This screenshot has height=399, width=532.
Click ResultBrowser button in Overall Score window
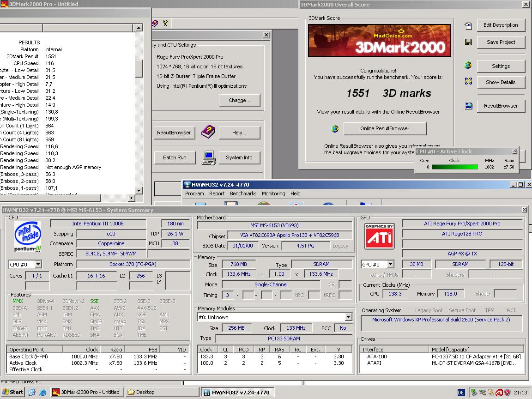click(501, 106)
